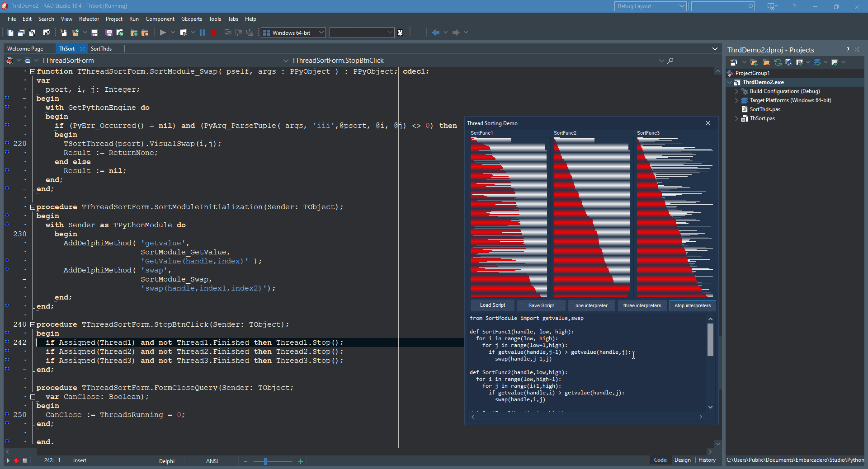This screenshot has width=868, height=469.
Task: Collapse the StopBtnClick procedure fold marker
Action: coord(33,324)
